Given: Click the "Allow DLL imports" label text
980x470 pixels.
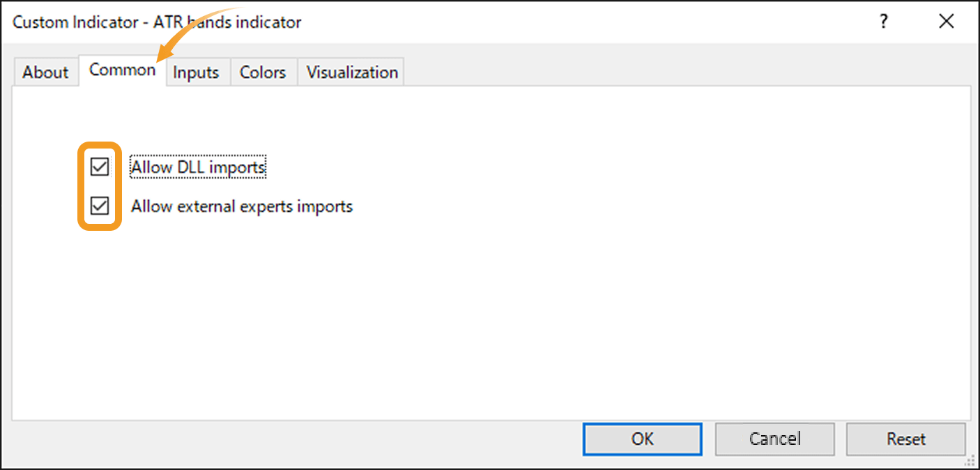Looking at the screenshot, I should (x=198, y=167).
